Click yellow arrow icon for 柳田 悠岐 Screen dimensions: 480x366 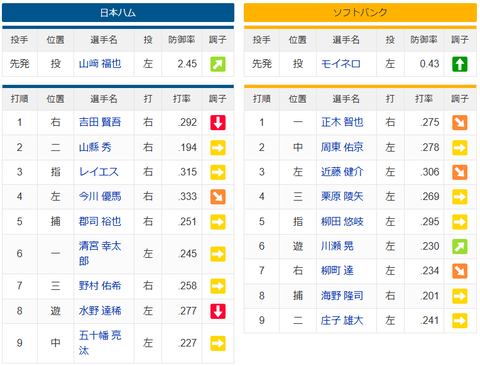[x=460, y=222]
